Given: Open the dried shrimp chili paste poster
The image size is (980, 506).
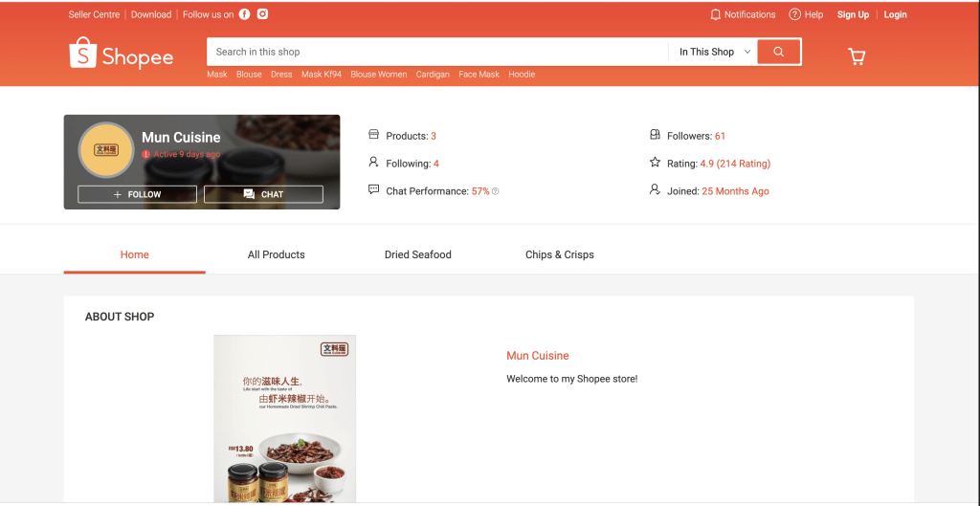Looking at the screenshot, I should 285,419.
